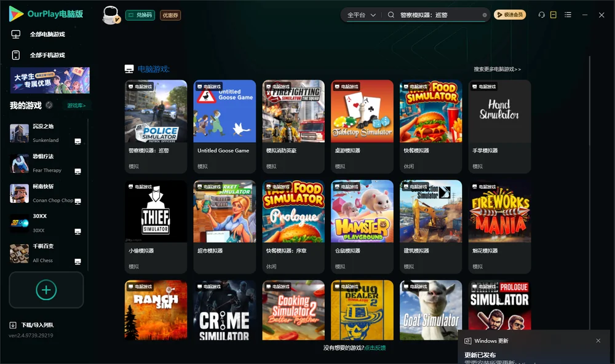Open customer service headset icon
The width and height of the screenshot is (615, 364).
point(542,15)
